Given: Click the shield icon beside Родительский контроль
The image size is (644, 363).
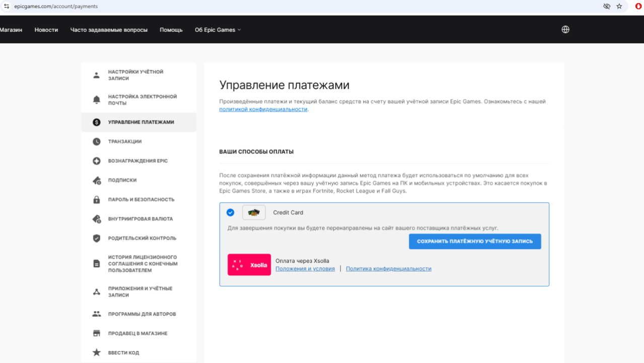Looking at the screenshot, I should [97, 238].
